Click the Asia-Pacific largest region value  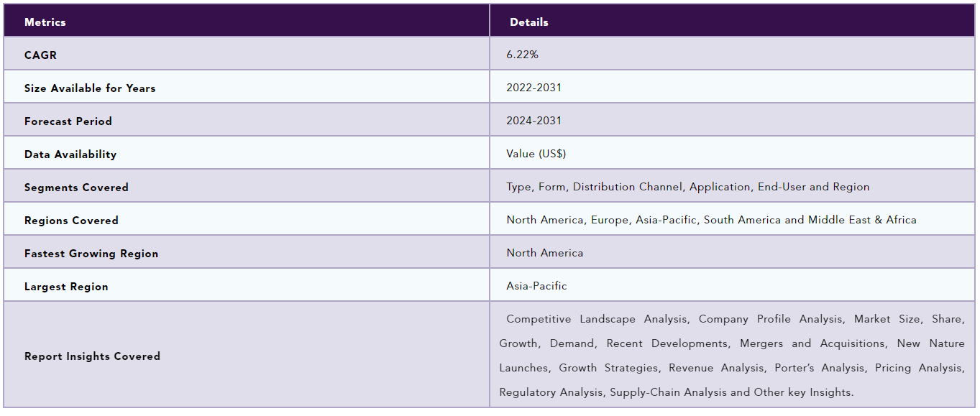(536, 286)
